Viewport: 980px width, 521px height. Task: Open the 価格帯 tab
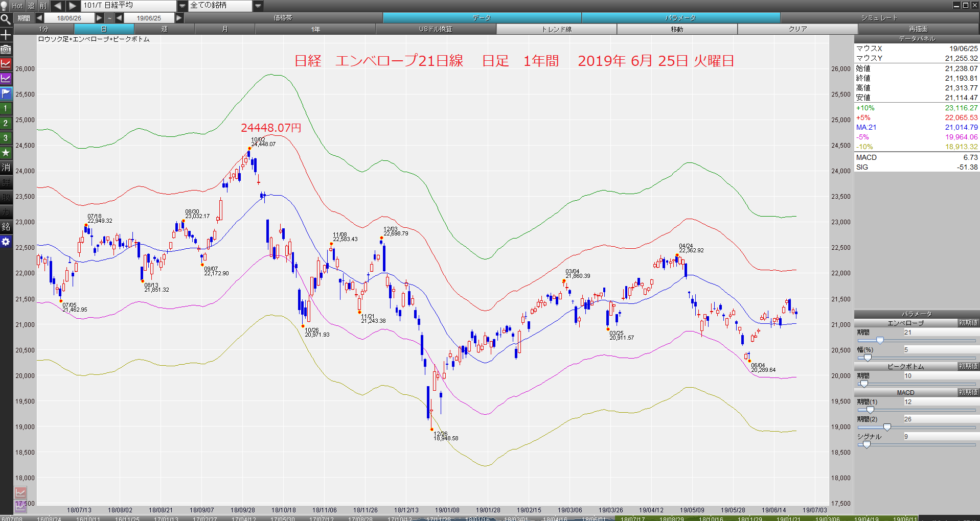click(x=283, y=18)
